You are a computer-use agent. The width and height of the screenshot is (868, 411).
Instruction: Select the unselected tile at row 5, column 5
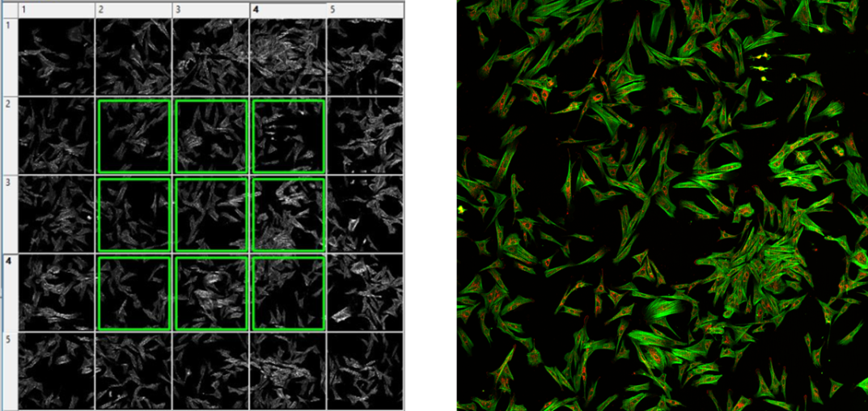365,370
